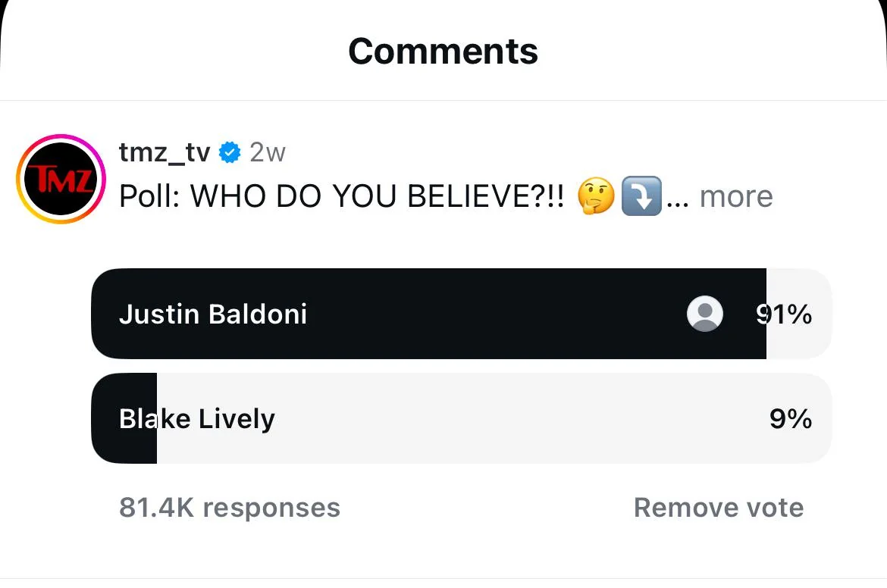This screenshot has height=588, width=887.
Task: Vote for Blake Lively in the poll
Action: pos(379,418)
